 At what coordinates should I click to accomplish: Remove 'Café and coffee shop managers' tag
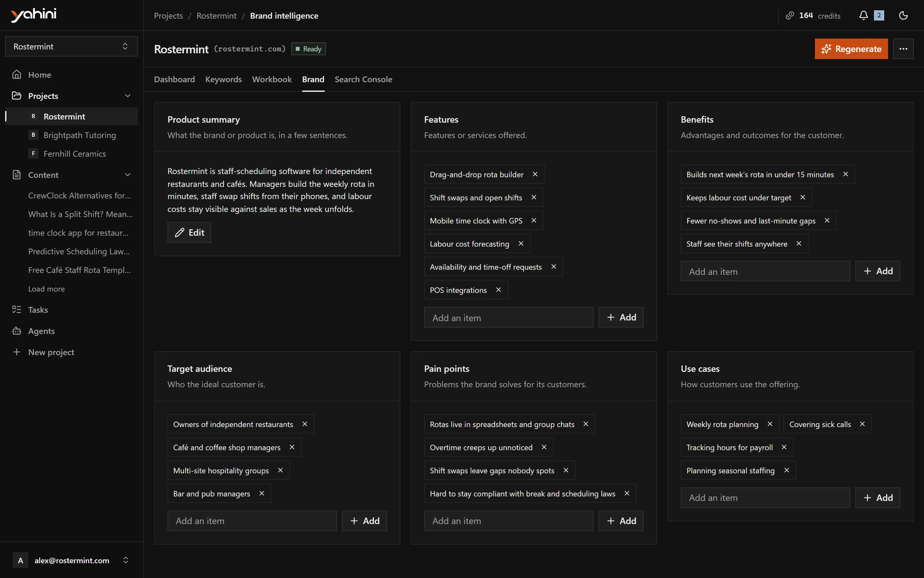click(292, 447)
